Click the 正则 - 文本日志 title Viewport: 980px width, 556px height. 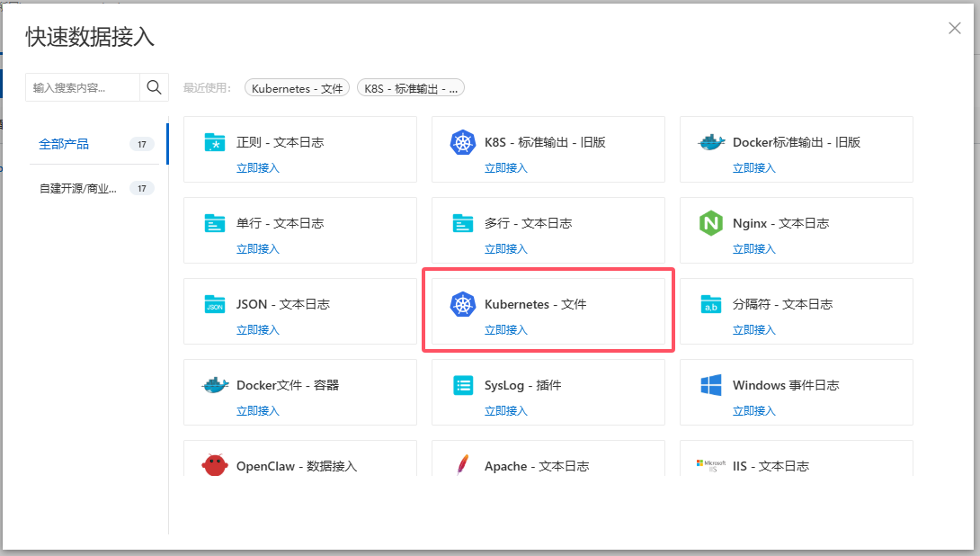(280, 142)
